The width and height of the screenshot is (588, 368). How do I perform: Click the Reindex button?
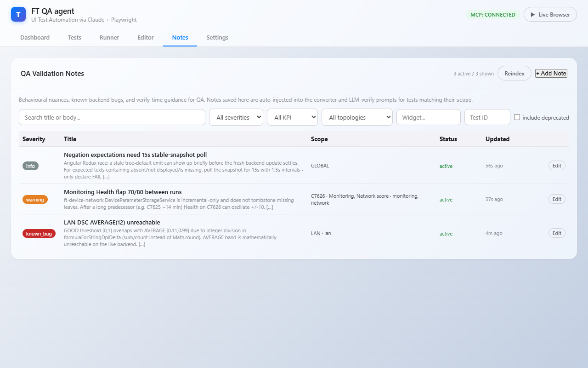(514, 73)
